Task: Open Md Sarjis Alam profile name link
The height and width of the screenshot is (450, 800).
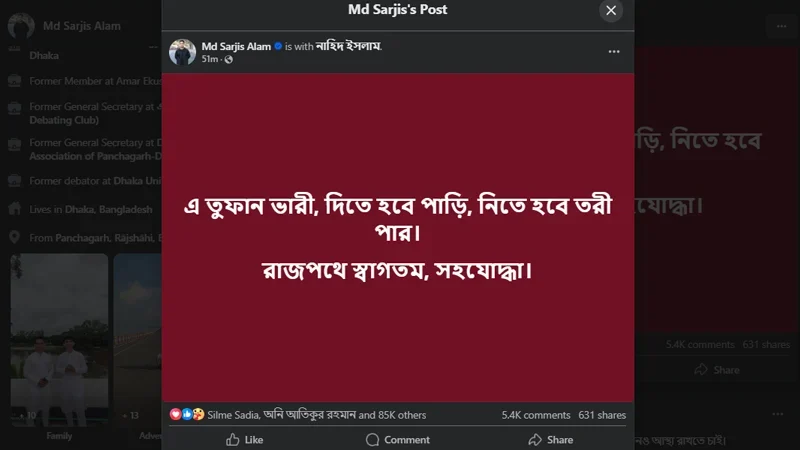Action: (236, 46)
